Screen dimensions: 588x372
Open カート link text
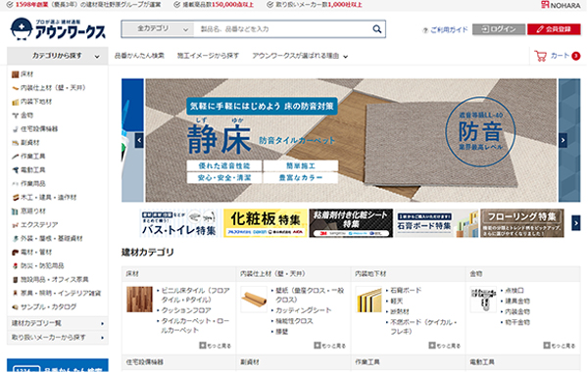(560, 56)
